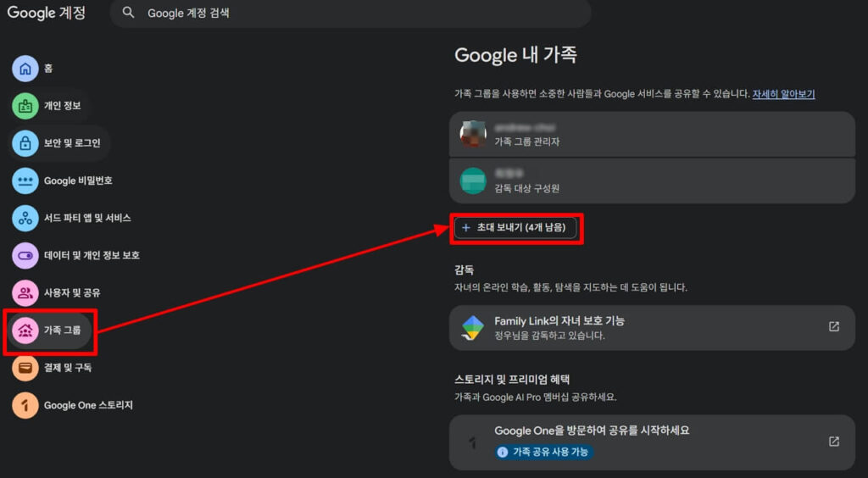Click the 결제 및 구독 card icon
868x478 pixels.
pyautogui.click(x=25, y=368)
